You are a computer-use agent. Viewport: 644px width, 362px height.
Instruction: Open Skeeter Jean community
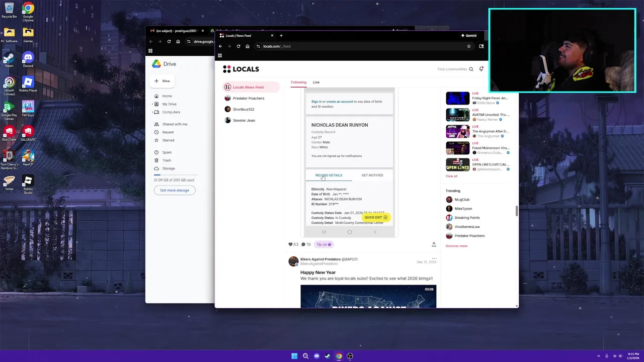(244, 120)
